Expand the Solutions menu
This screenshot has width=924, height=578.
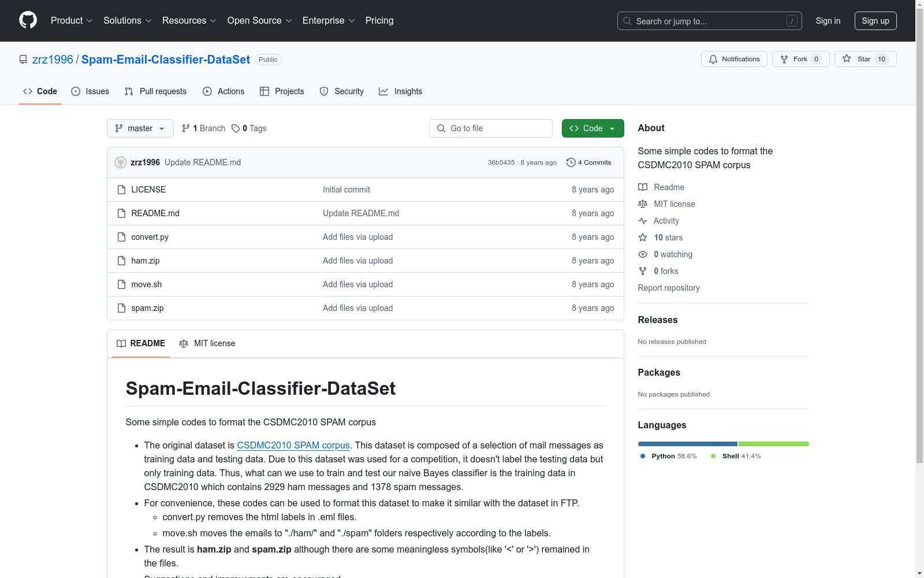[x=128, y=21]
